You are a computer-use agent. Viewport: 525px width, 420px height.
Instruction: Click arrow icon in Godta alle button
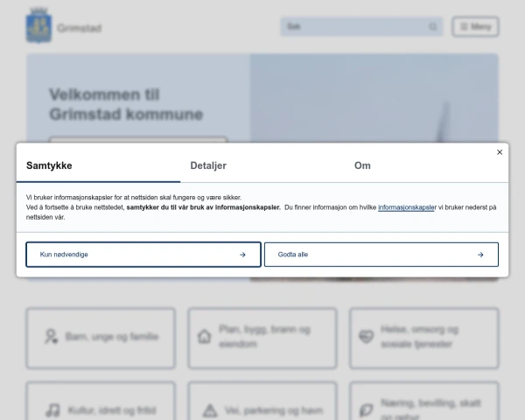click(x=480, y=255)
